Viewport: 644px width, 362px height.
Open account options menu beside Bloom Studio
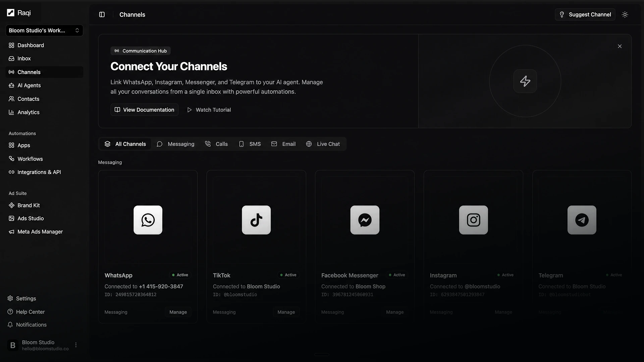76,345
